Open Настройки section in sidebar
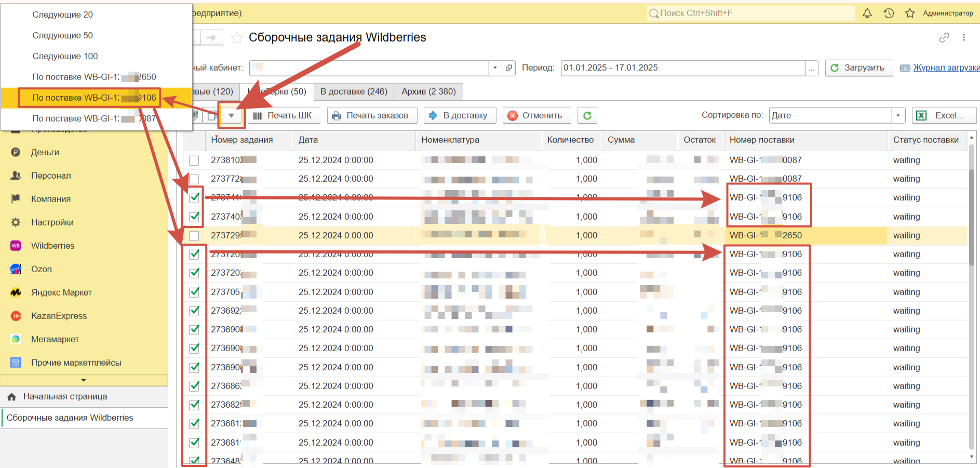980x468 pixels. pyautogui.click(x=52, y=222)
